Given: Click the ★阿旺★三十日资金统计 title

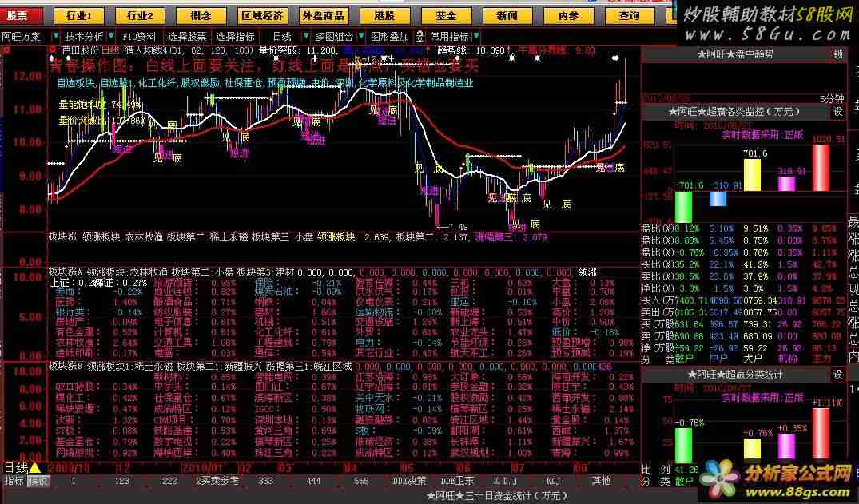Looking at the screenshot, I should click(497, 496).
